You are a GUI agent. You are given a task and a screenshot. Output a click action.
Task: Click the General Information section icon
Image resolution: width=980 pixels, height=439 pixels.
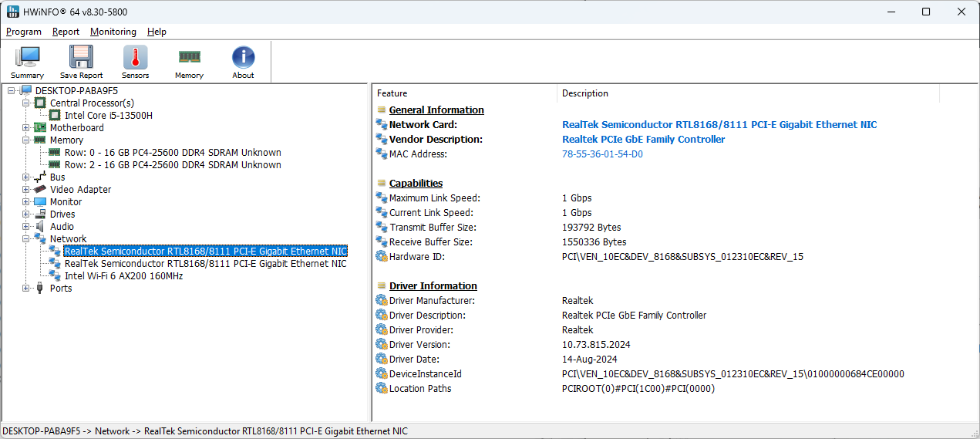[381, 110]
